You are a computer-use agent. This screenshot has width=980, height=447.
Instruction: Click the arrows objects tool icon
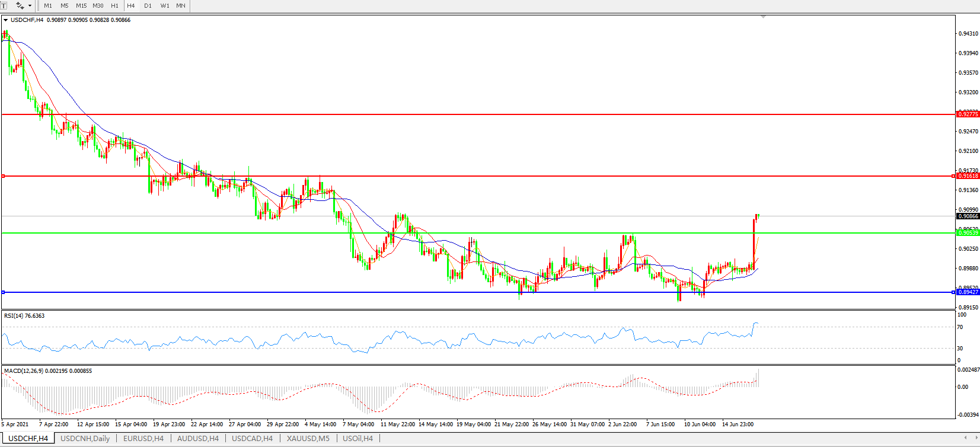click(20, 5)
